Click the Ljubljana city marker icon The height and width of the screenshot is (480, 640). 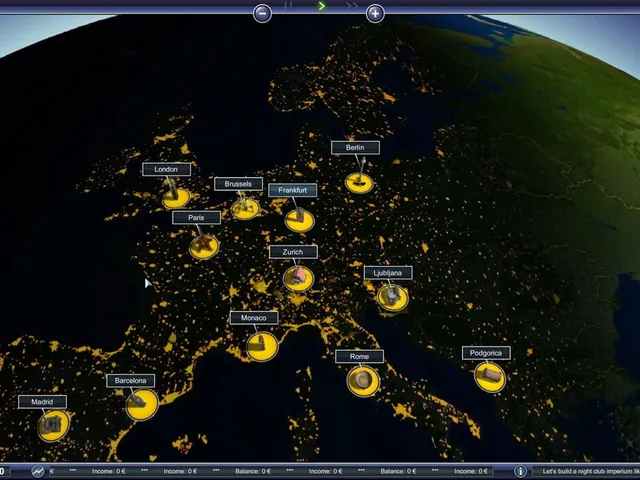[x=393, y=297]
